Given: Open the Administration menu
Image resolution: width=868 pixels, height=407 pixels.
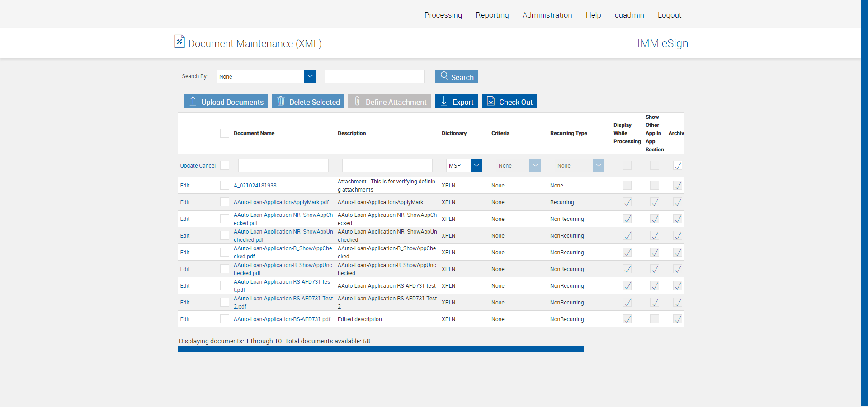Looking at the screenshot, I should click(x=547, y=15).
